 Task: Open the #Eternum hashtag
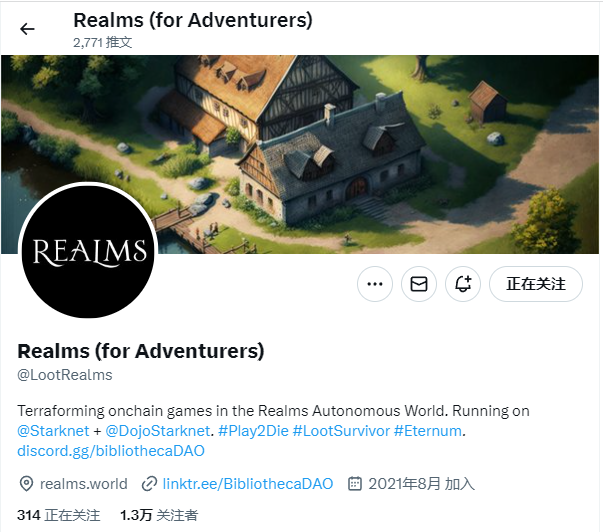click(x=428, y=431)
